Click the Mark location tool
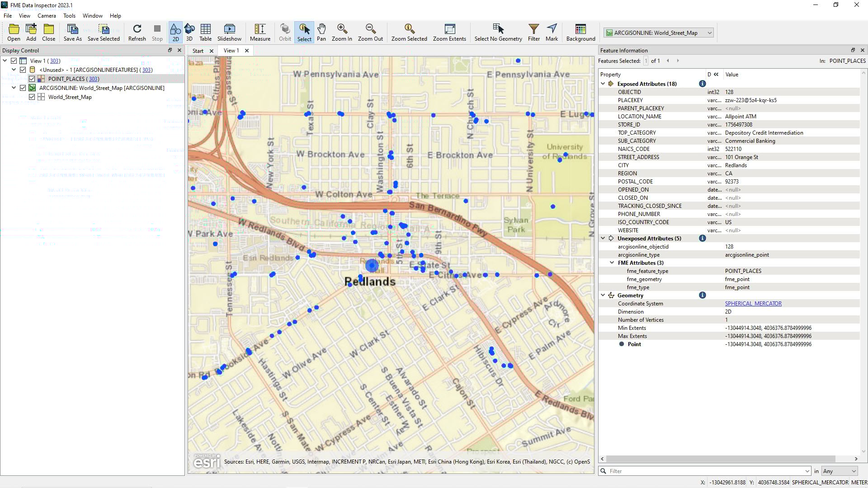The width and height of the screenshot is (868, 488). [x=552, y=33]
